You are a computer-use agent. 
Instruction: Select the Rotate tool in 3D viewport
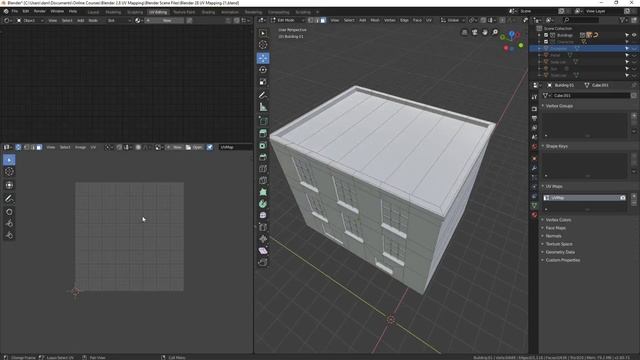pyautogui.click(x=263, y=70)
